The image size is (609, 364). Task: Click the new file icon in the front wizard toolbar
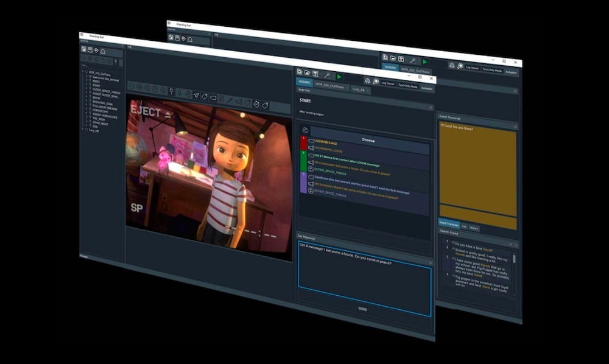click(x=300, y=72)
